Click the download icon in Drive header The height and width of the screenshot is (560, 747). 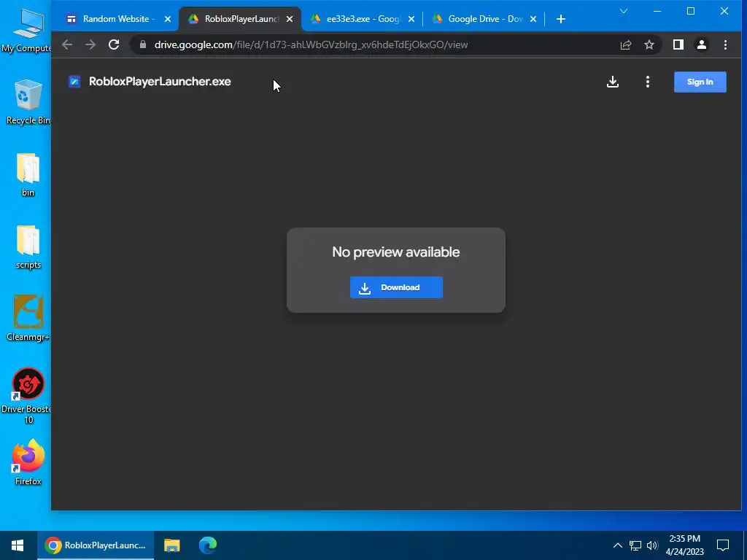point(613,82)
